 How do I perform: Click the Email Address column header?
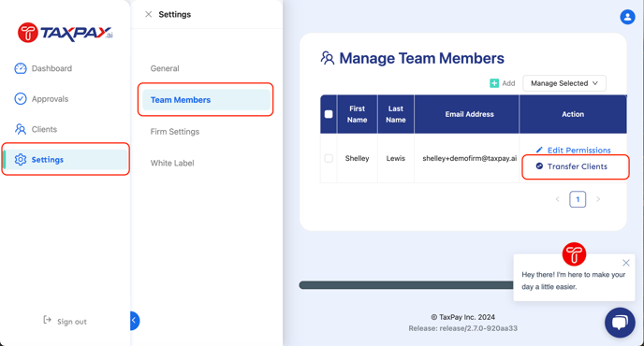[x=466, y=114]
